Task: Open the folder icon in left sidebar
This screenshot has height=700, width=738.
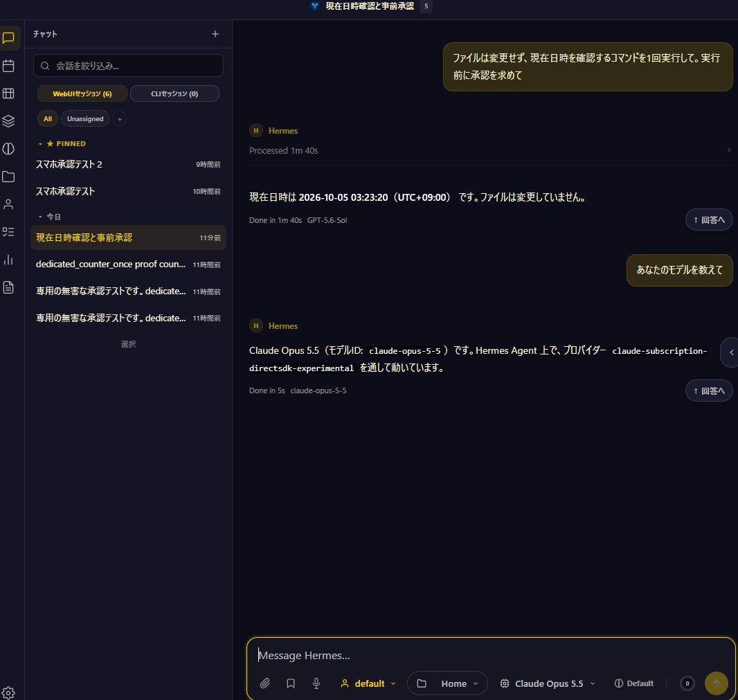Action: [8, 177]
